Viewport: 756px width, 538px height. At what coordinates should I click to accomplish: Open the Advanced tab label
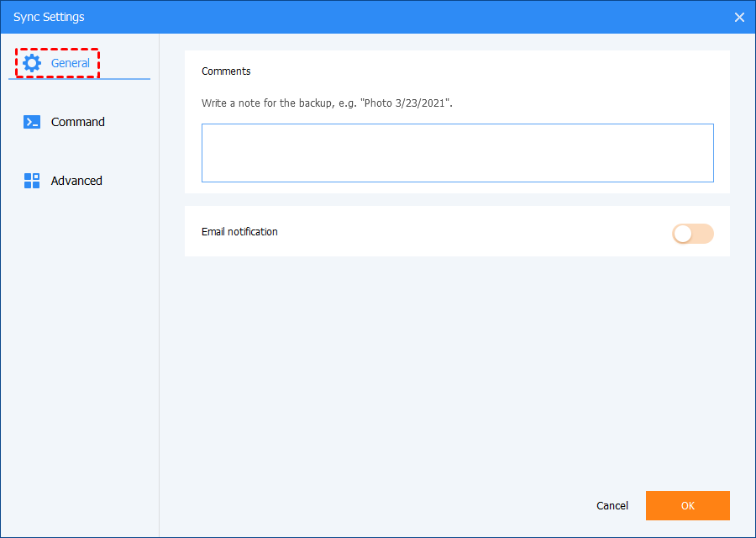click(76, 181)
